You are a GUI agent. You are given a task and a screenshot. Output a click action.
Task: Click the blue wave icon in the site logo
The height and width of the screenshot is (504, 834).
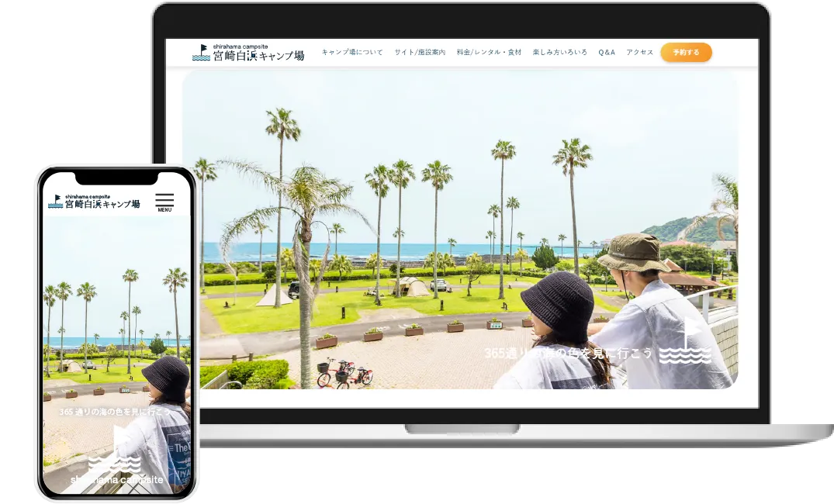[x=202, y=59]
